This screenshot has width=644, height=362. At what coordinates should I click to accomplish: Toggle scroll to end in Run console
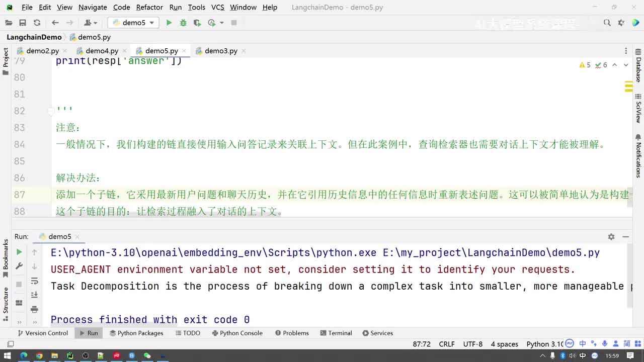pos(34,295)
